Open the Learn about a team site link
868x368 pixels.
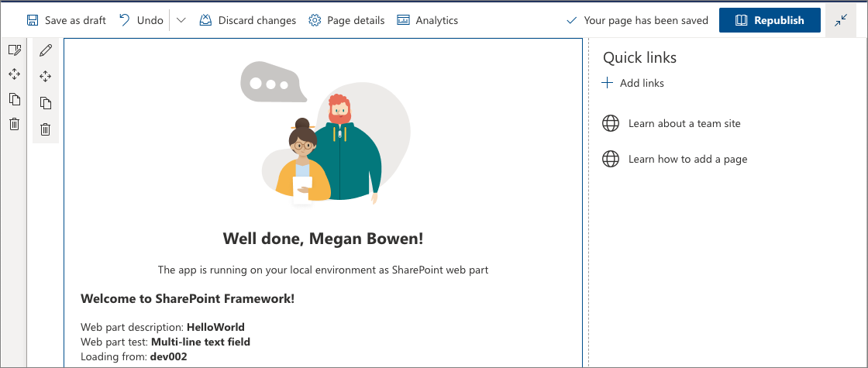pos(671,123)
